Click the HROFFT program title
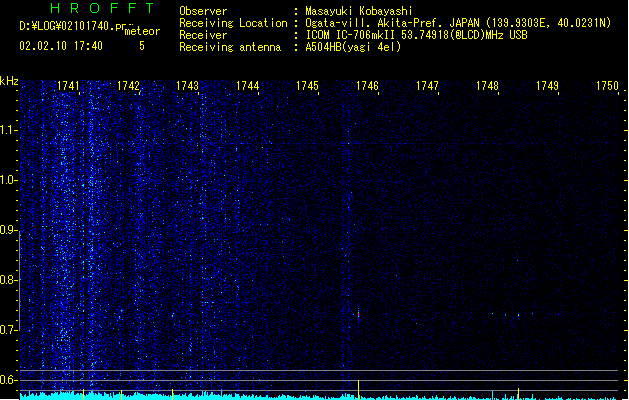Image resolution: width=629 pixels, height=400 pixels. coord(102,8)
